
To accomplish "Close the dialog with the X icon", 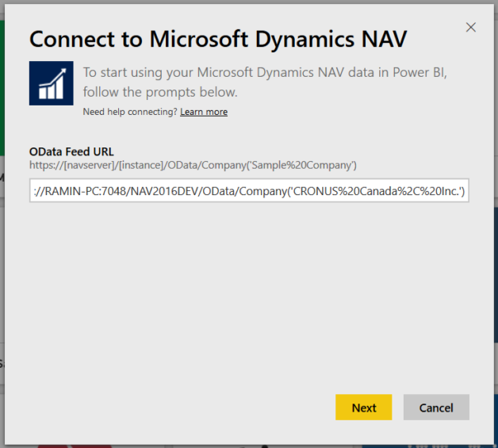I will [x=471, y=27].
